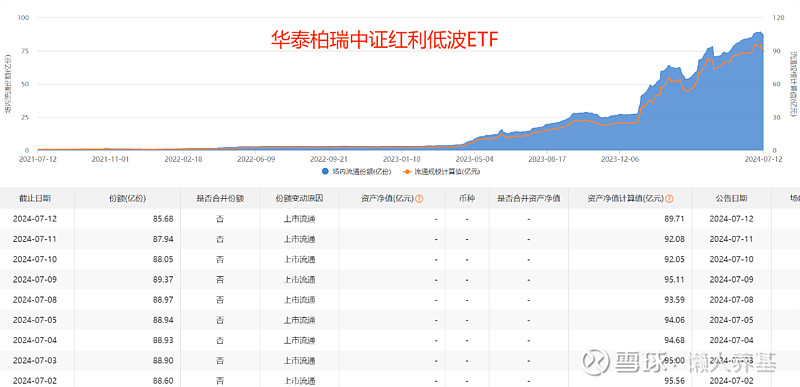Toggle the 流通规模计算值(亿元) legend series
This screenshot has width=800, height=387.
[x=440, y=172]
